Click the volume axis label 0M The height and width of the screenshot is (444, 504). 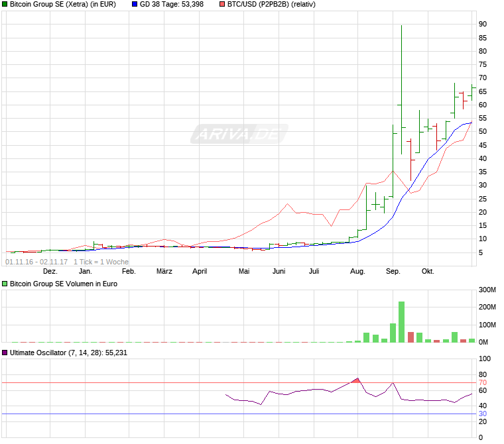pyautogui.click(x=483, y=343)
